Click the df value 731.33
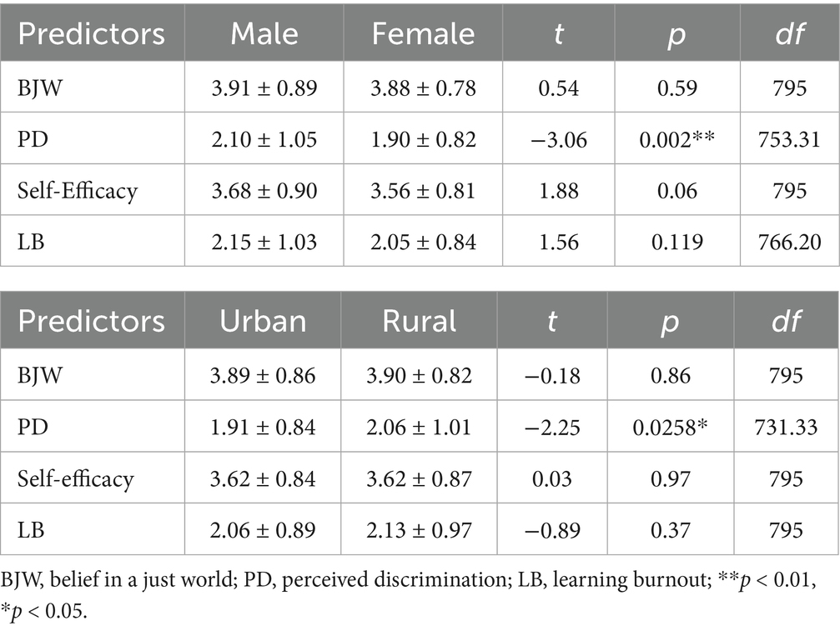This screenshot has height=631, width=840. 788,428
